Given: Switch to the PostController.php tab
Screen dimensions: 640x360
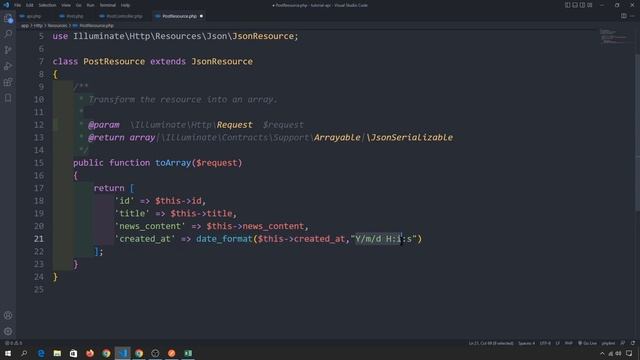Looking at the screenshot, I should click(x=124, y=16).
